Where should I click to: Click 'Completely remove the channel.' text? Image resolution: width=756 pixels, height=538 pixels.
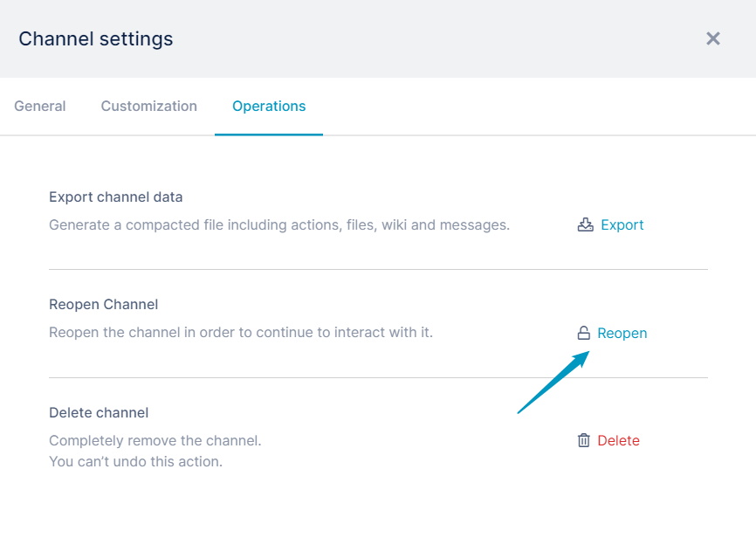[155, 440]
